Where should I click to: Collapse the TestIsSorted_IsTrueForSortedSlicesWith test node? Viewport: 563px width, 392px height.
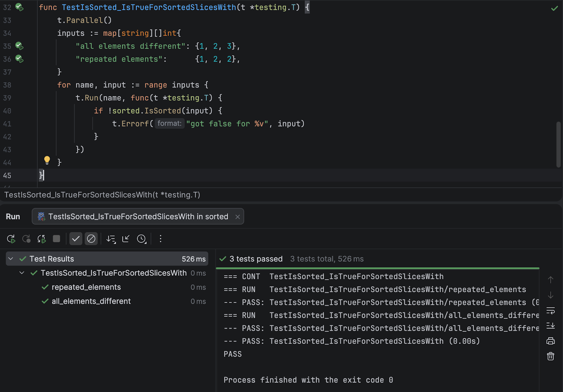[x=22, y=273]
